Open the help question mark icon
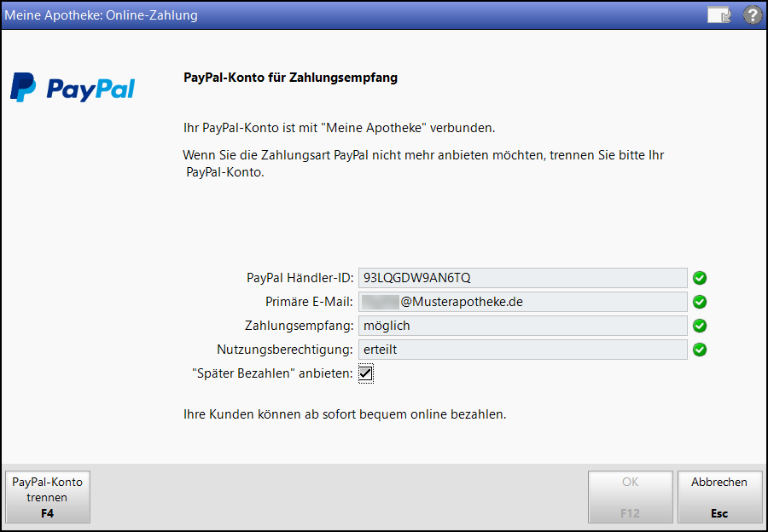Image resolution: width=768 pixels, height=532 pixels. click(x=753, y=15)
